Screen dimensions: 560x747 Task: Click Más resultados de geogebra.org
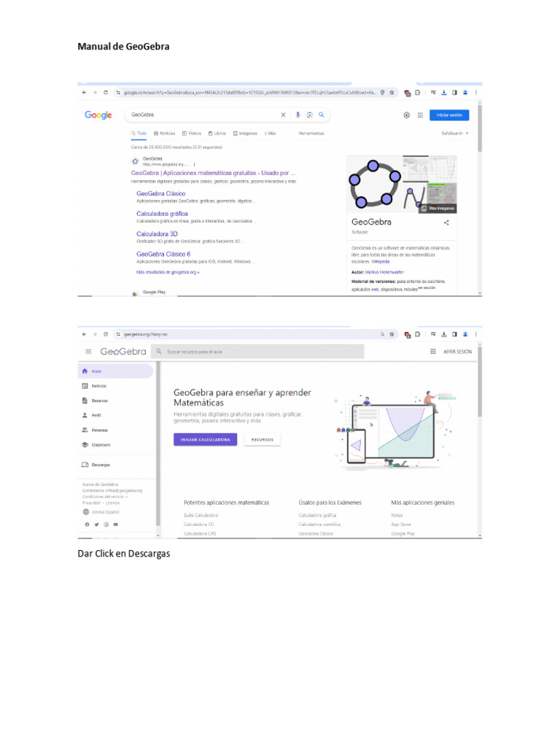tap(168, 273)
